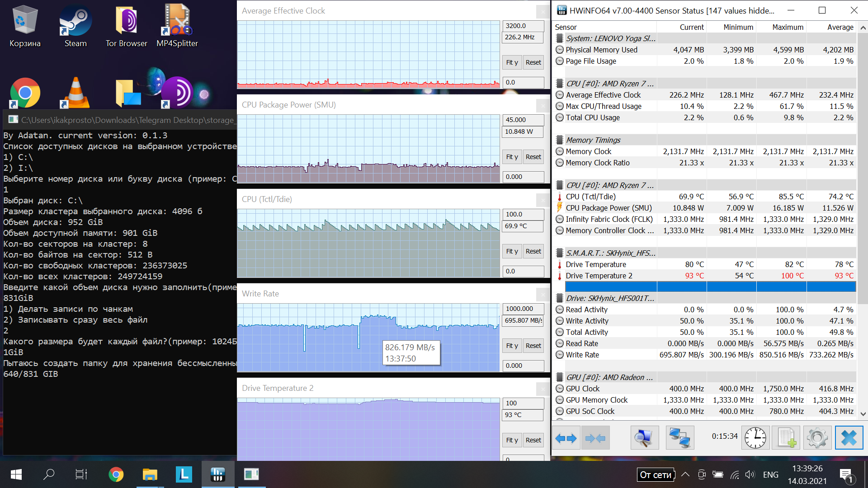
Task: Open the Windows Start menu
Action: tap(16, 474)
